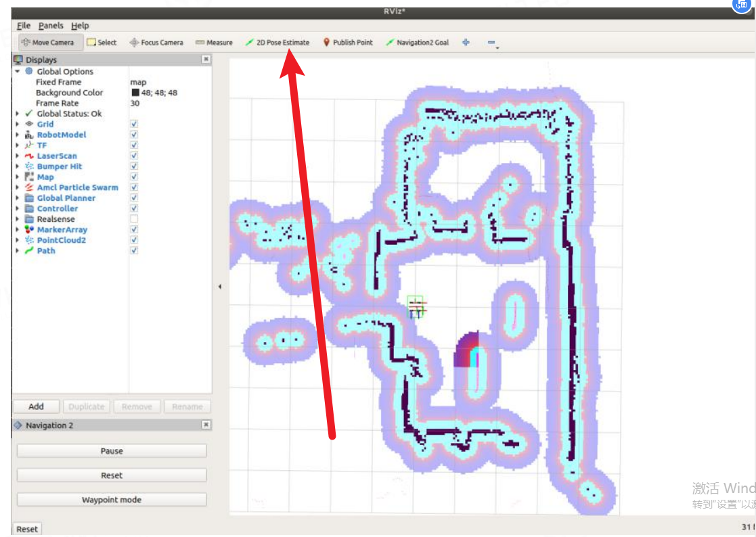Open the Help menu
Image resolution: width=756 pixels, height=537 pixels.
click(80, 26)
